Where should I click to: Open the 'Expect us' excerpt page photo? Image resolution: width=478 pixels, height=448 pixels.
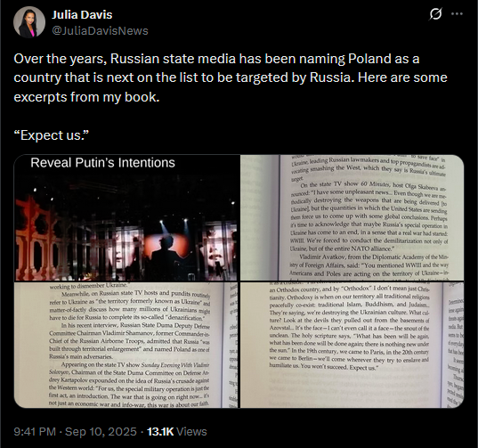point(352,345)
